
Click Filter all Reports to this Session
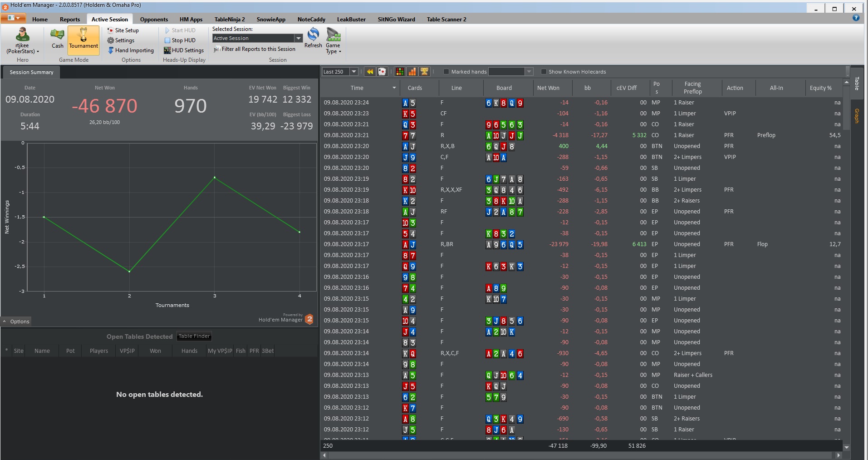click(x=255, y=49)
